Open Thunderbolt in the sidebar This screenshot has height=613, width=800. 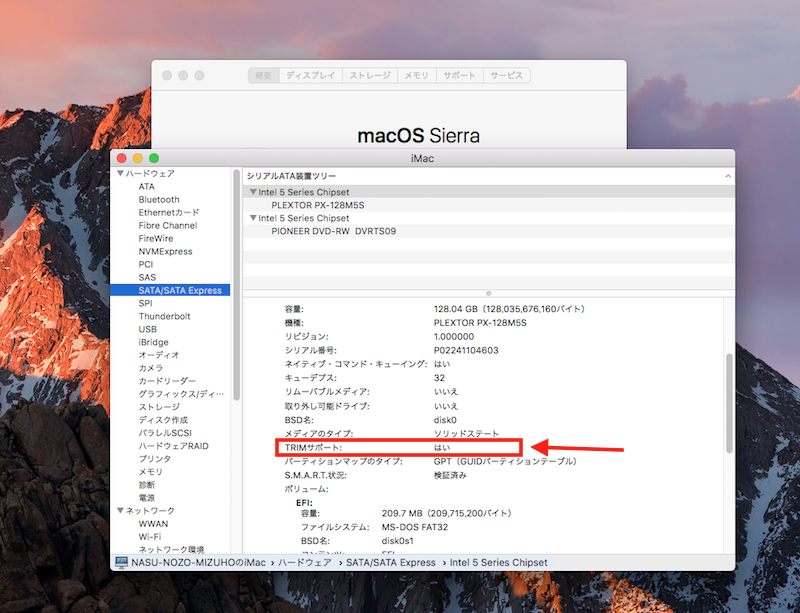tap(164, 316)
